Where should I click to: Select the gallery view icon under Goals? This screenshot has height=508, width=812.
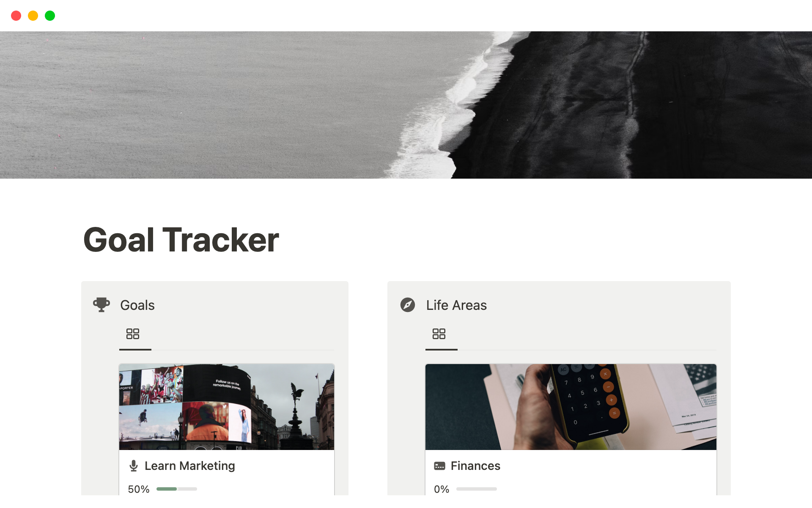coord(133,334)
